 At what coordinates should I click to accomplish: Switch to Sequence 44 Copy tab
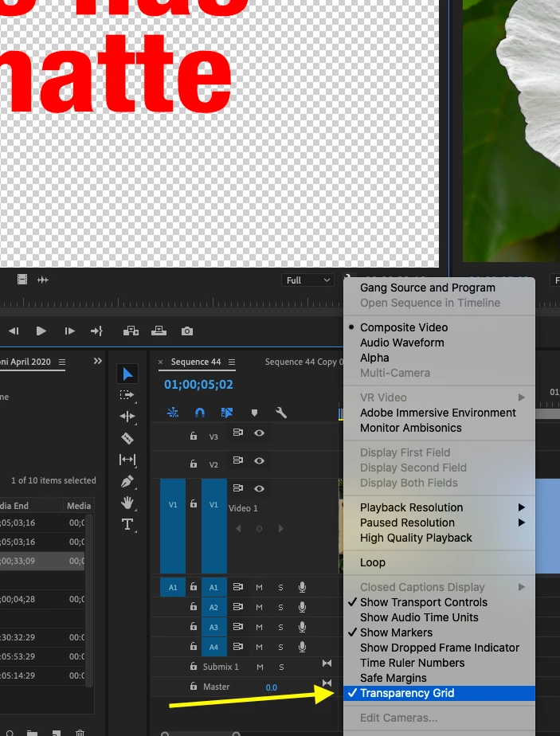click(304, 362)
